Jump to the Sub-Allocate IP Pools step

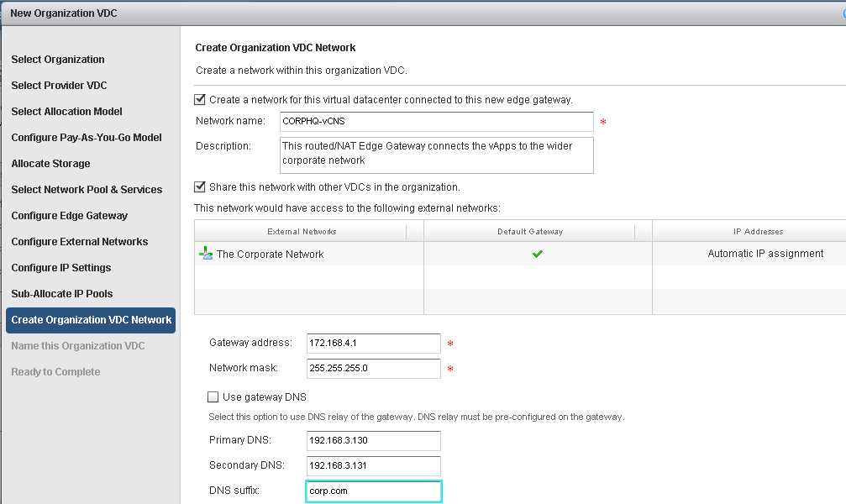[63, 294]
